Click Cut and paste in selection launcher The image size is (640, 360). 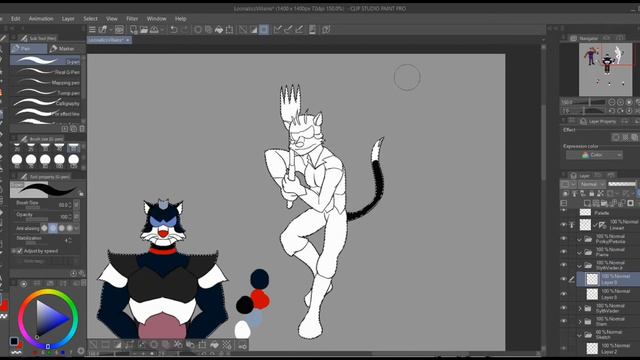pyautogui.click(x=178, y=345)
